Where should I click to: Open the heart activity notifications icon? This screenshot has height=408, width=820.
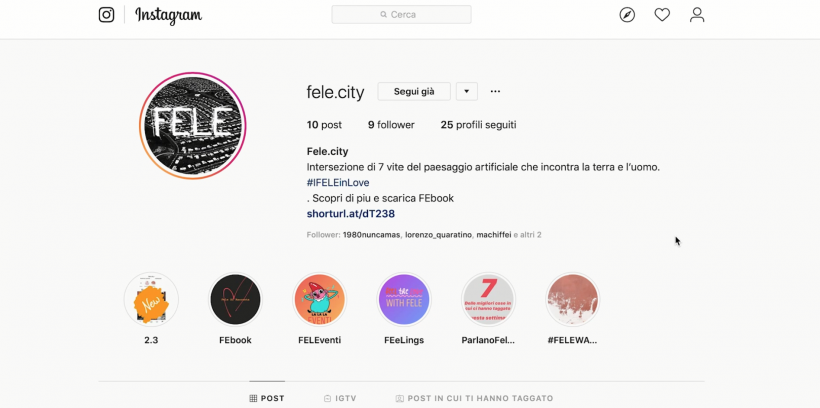pyautogui.click(x=662, y=15)
